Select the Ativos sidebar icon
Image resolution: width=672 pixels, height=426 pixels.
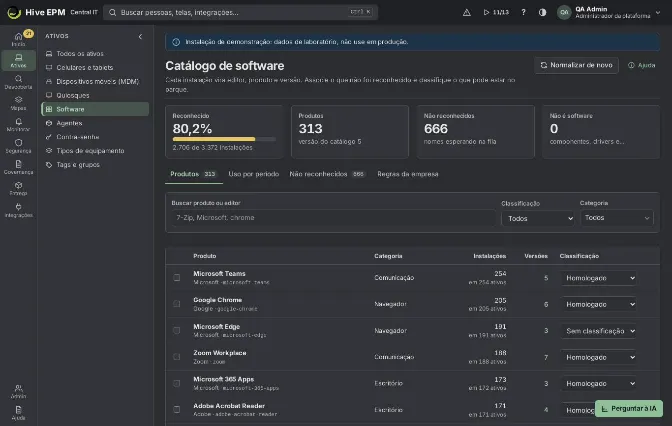point(18,60)
